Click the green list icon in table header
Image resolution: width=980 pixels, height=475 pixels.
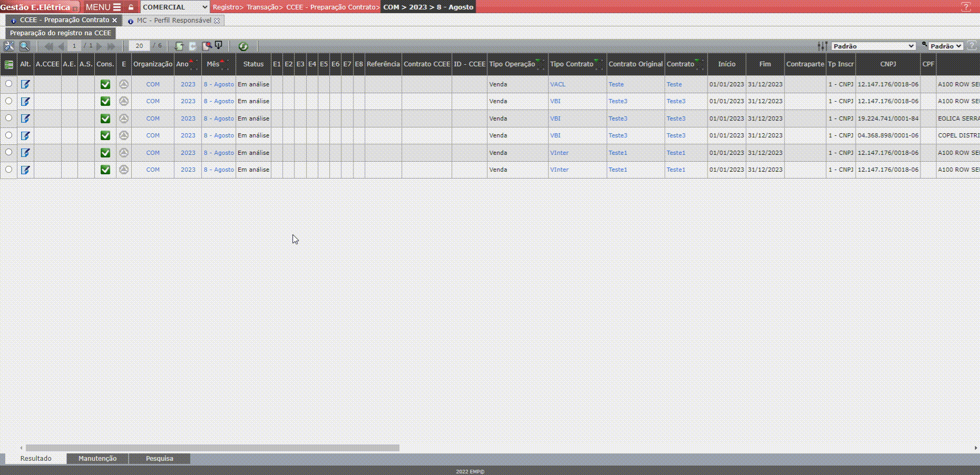coord(9,64)
